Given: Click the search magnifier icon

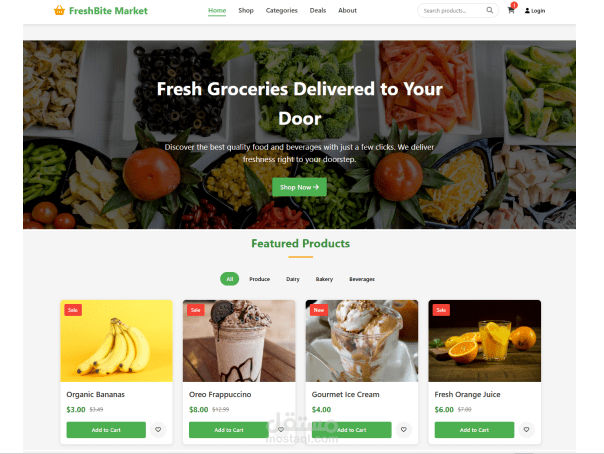Looking at the screenshot, I should click(489, 10).
